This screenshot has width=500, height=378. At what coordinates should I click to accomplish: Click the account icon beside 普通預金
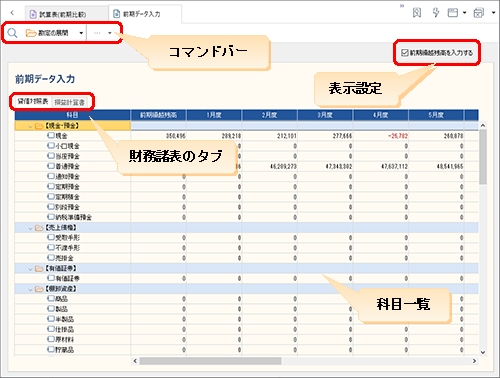51,166
